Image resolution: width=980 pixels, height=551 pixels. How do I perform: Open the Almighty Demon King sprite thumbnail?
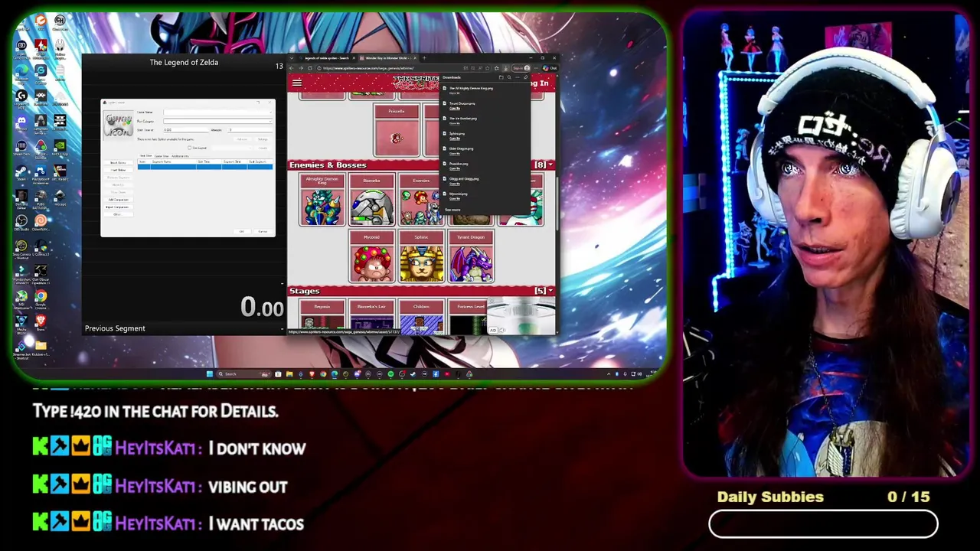322,201
